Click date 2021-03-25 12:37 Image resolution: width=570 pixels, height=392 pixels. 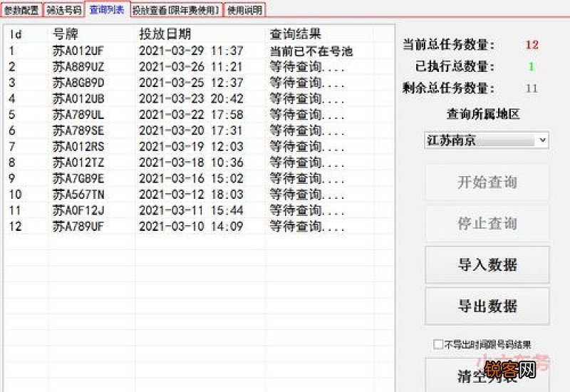(191, 83)
